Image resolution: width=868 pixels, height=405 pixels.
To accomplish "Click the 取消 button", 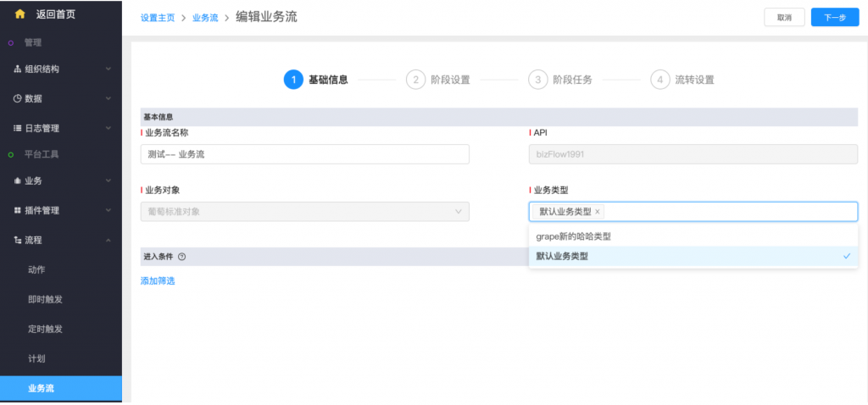I will [784, 18].
